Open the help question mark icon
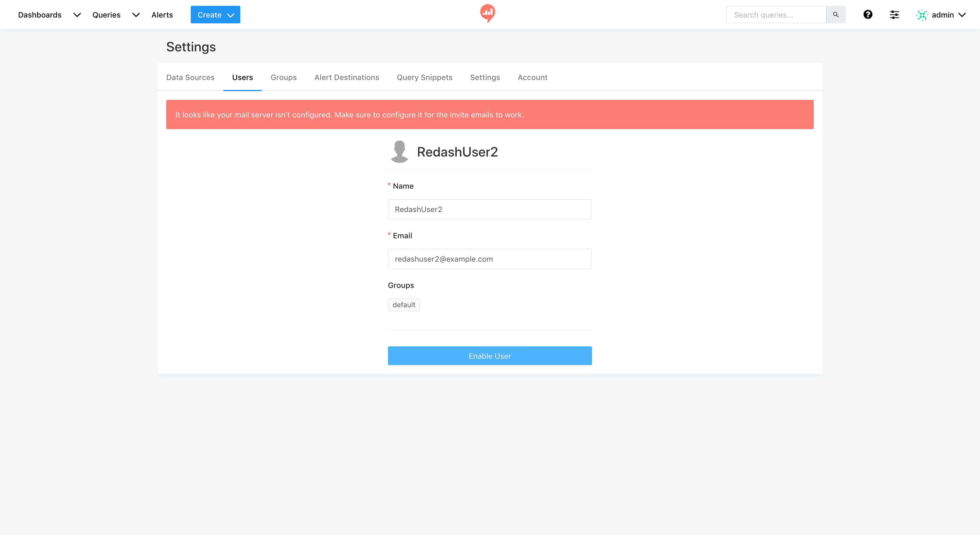The image size is (980, 535). 867,15
